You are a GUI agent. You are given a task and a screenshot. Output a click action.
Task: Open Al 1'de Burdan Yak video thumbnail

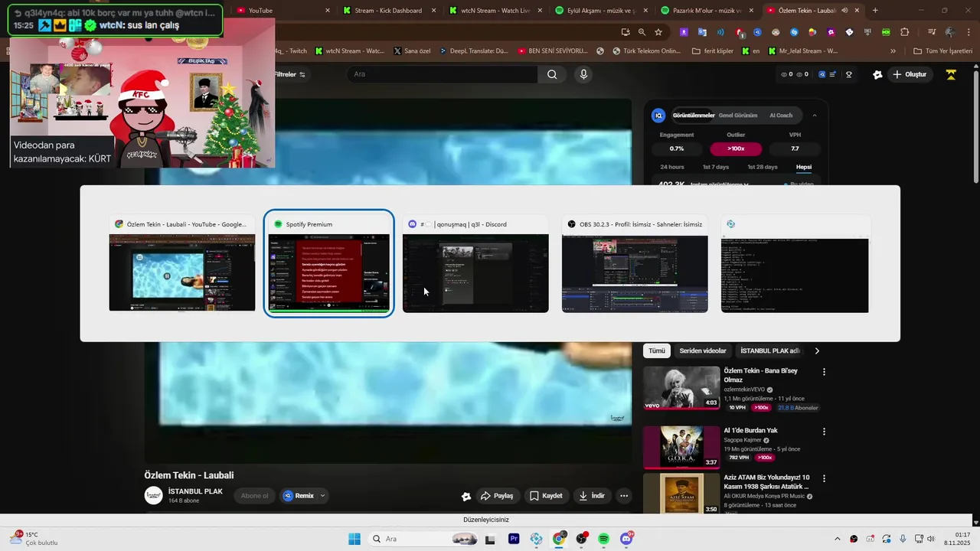pyautogui.click(x=681, y=447)
